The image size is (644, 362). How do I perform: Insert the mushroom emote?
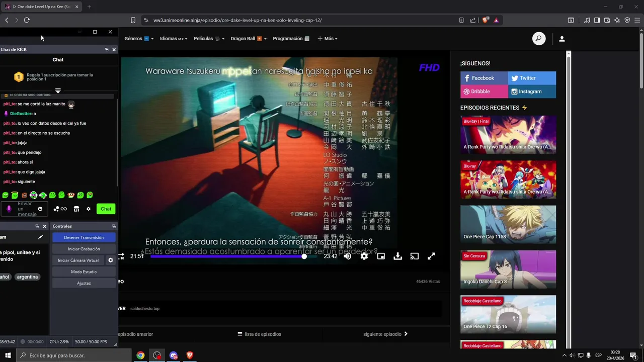(x=71, y=195)
